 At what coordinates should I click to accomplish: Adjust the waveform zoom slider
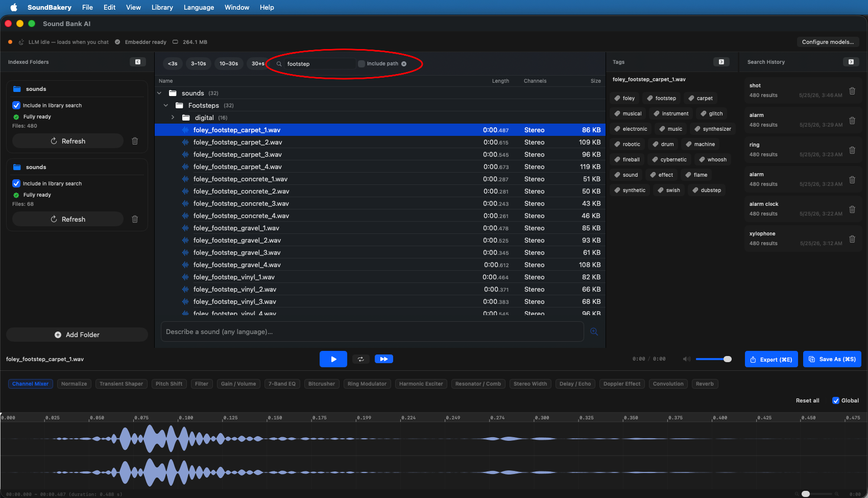pyautogui.click(x=817, y=494)
